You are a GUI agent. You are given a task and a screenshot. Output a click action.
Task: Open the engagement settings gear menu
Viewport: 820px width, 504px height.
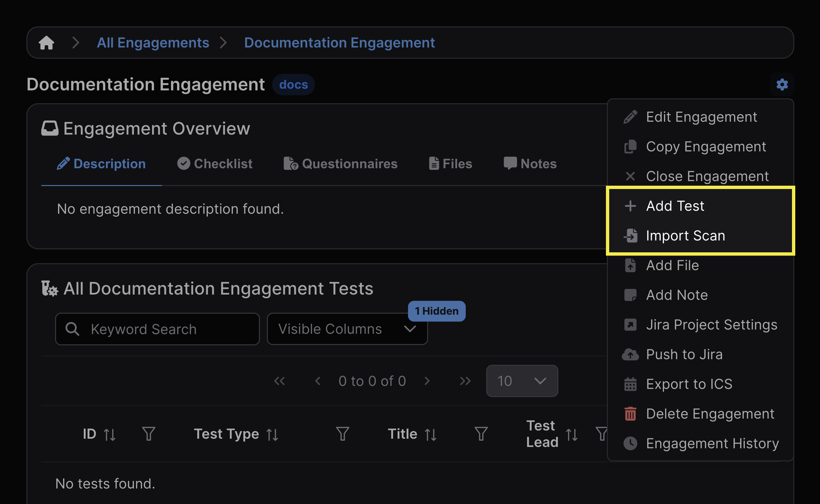(x=782, y=84)
